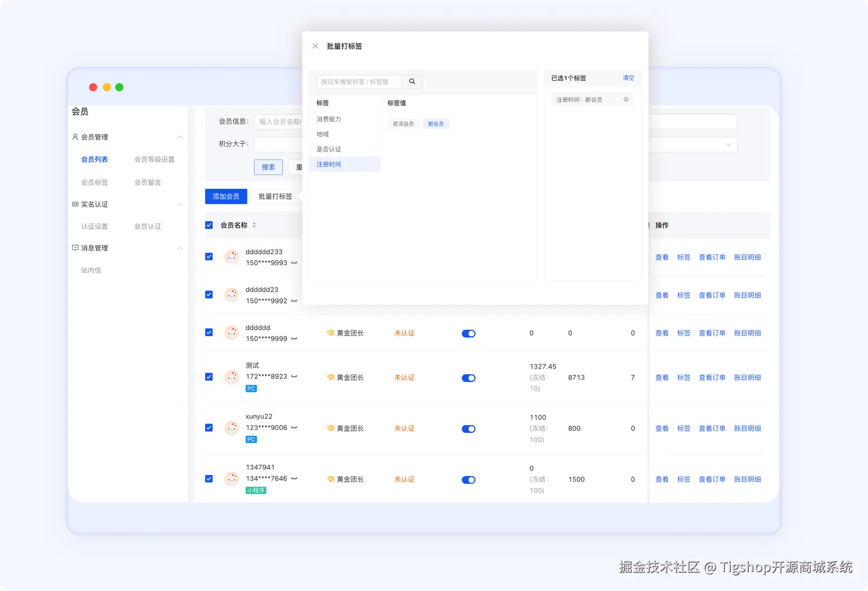Open 认证设置 in sidebar

click(x=94, y=226)
